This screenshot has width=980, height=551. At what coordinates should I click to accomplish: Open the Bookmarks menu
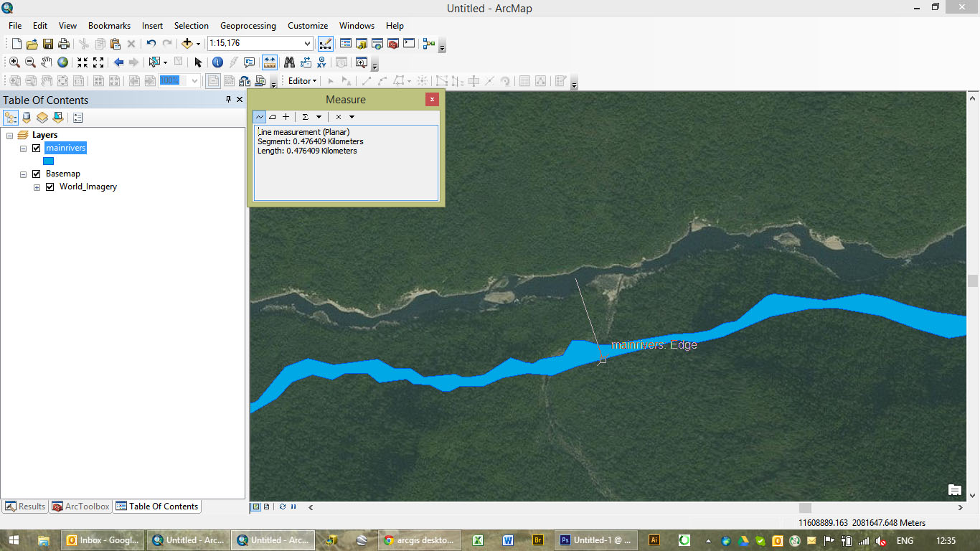pyautogui.click(x=109, y=25)
